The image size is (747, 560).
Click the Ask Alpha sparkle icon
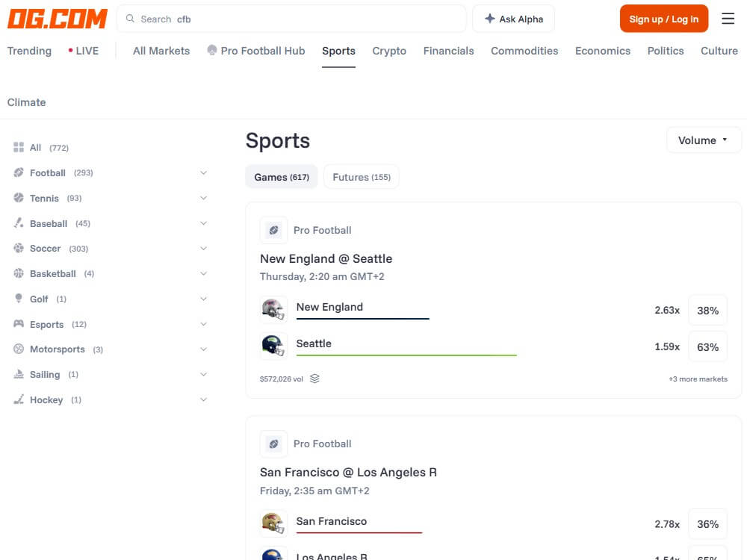coord(490,19)
